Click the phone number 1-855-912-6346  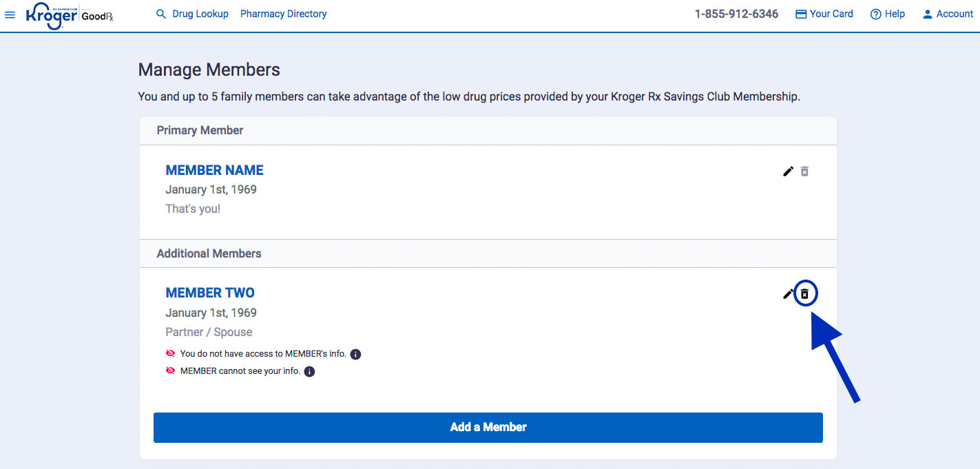pyautogui.click(x=736, y=14)
